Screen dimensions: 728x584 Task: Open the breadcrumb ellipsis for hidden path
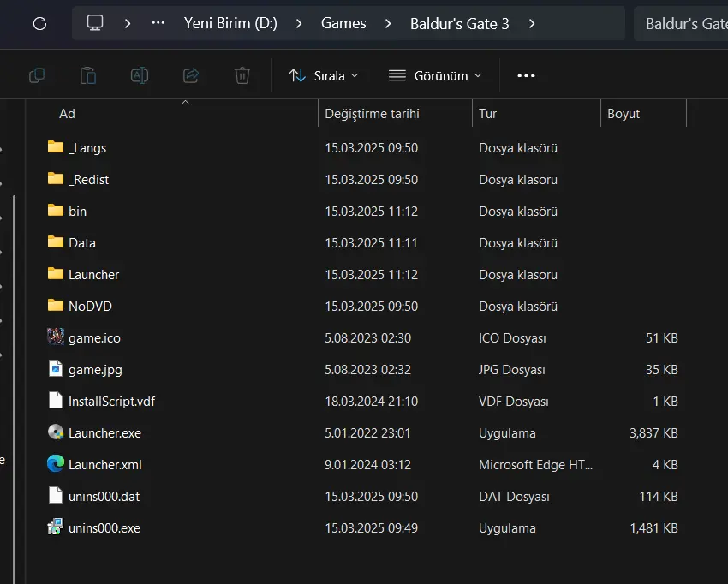click(158, 23)
